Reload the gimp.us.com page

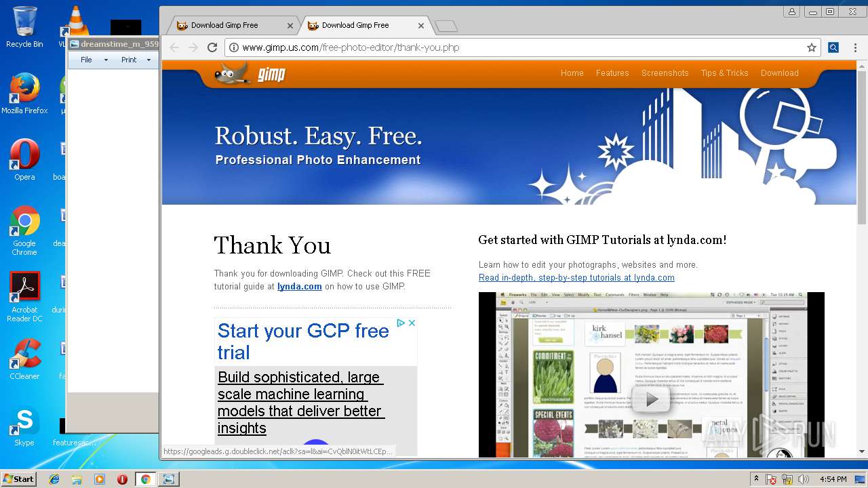click(212, 47)
